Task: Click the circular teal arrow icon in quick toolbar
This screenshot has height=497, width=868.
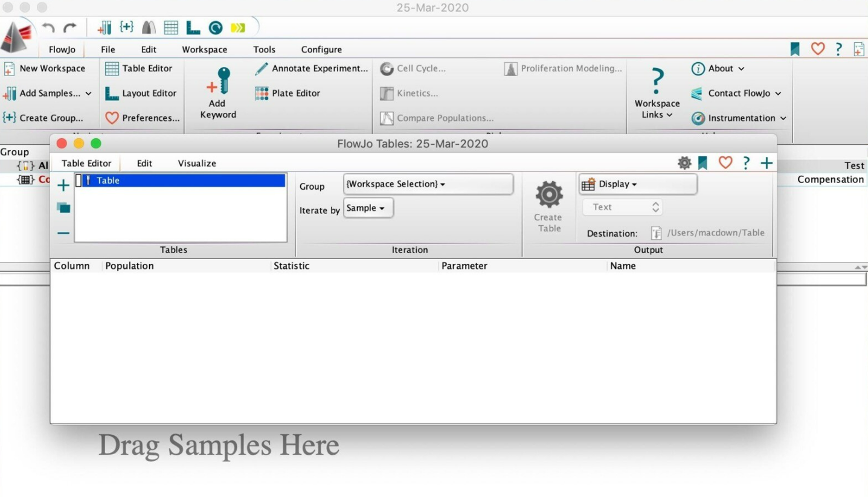Action: tap(216, 28)
